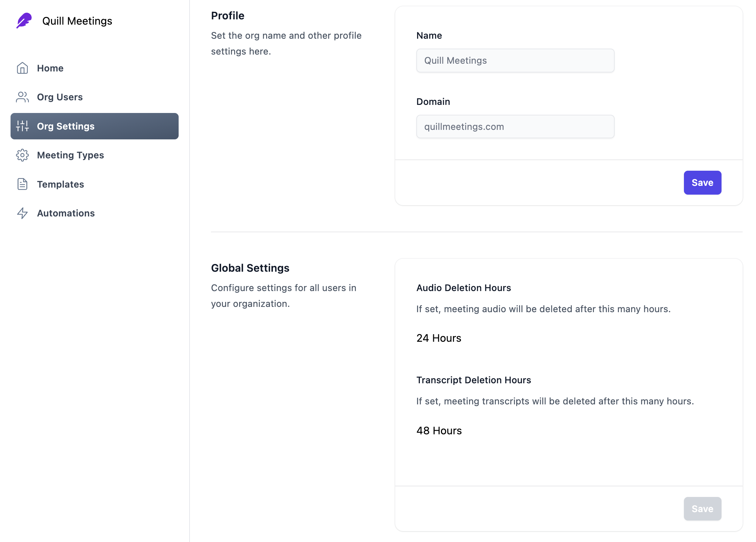Save the Profile settings
This screenshot has height=542, width=756.
702,182
